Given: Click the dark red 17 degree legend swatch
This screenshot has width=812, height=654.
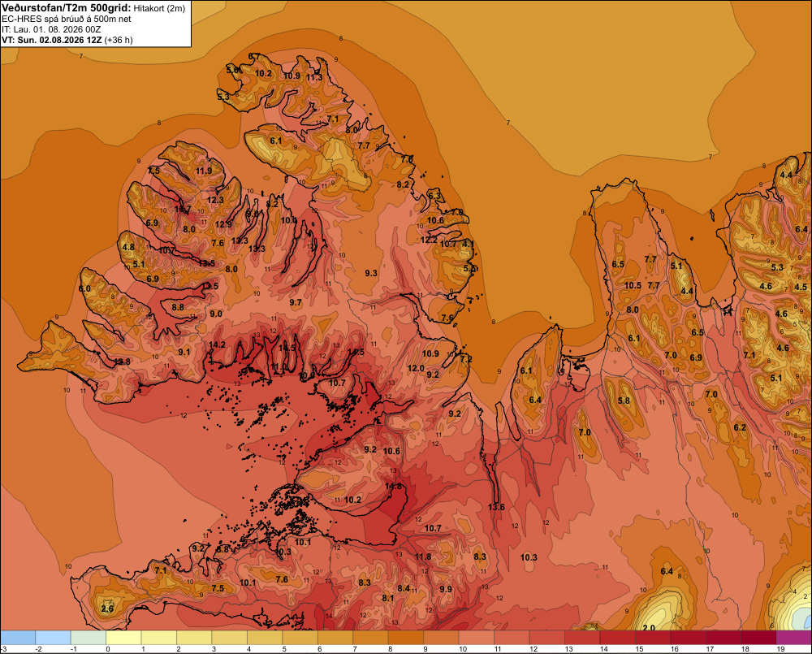Looking at the screenshot, I should click(723, 638).
